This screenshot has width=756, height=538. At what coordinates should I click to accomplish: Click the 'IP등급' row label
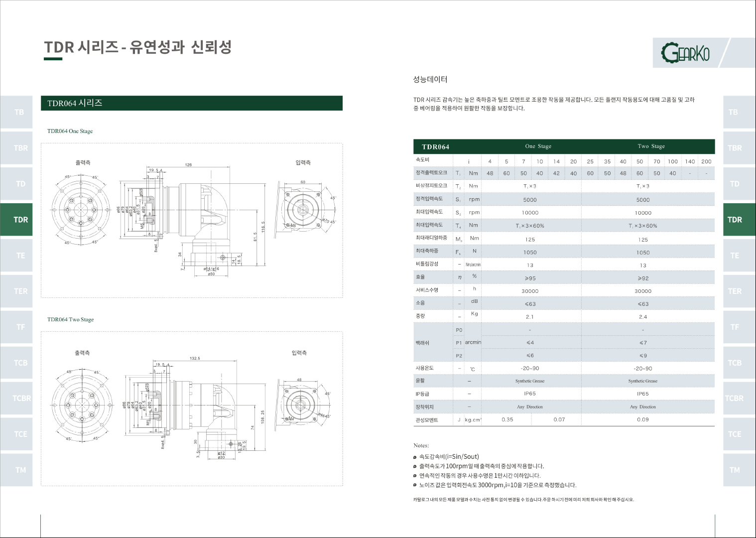pyautogui.click(x=422, y=394)
